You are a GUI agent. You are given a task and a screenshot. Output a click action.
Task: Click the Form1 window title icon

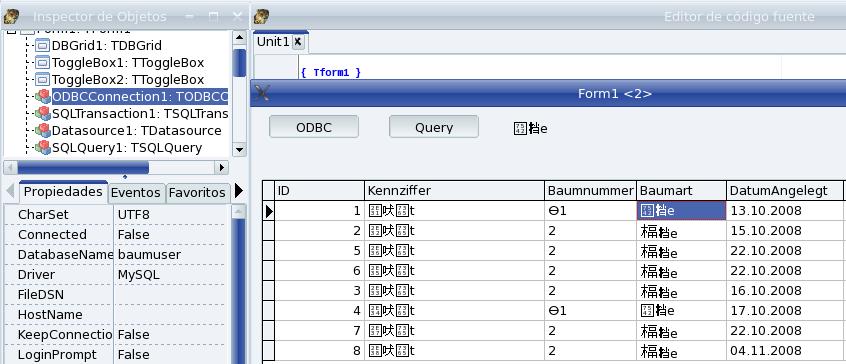pos(262,93)
